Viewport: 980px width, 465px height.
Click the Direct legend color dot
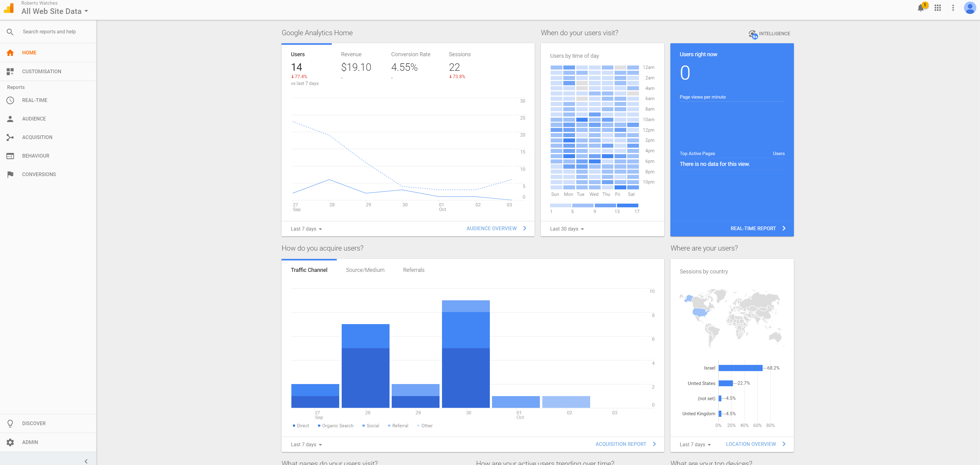[294, 426]
